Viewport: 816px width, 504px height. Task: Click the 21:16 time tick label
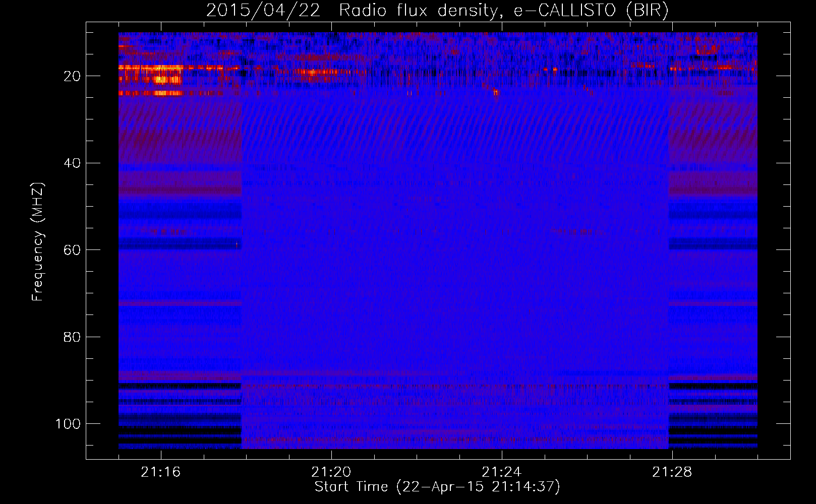point(160,472)
